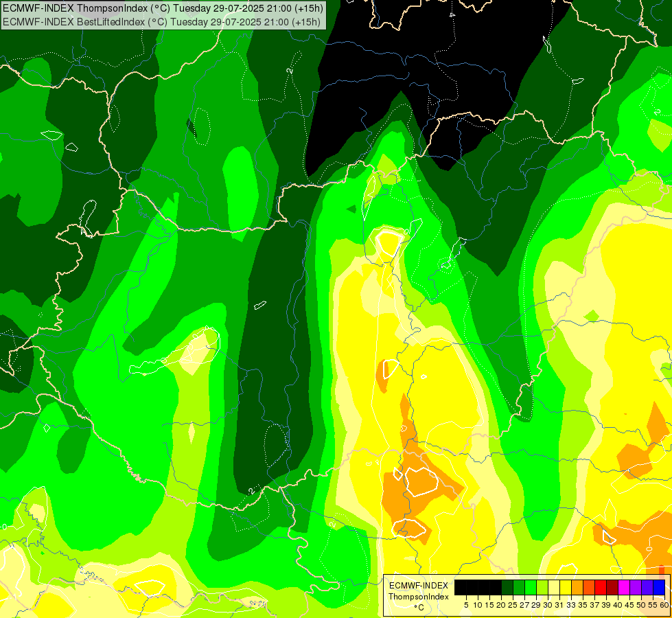Click the lime 29–30 legend swatch
Screen dimensions: 672x618
click(x=542, y=587)
